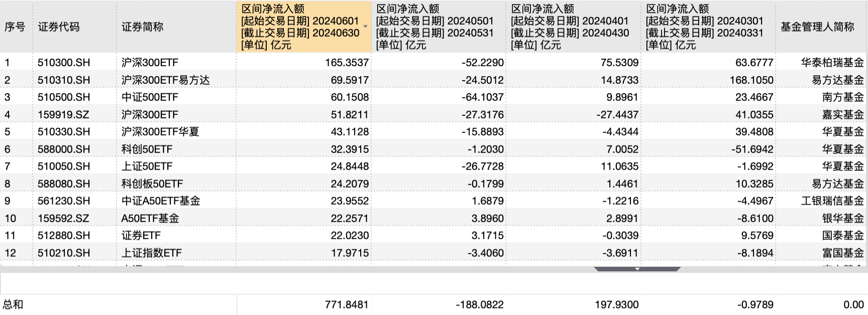Select code cell 510500.SH
The image size is (868, 315).
click(64, 97)
